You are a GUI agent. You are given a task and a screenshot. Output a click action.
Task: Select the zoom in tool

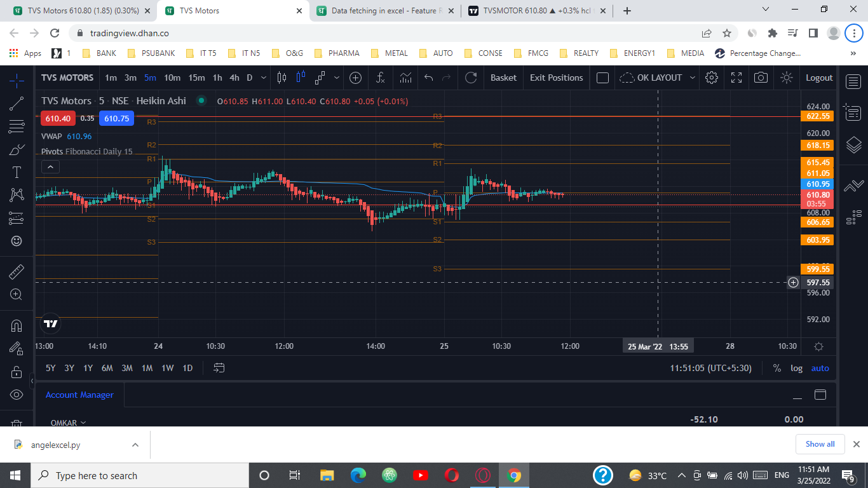tap(17, 294)
